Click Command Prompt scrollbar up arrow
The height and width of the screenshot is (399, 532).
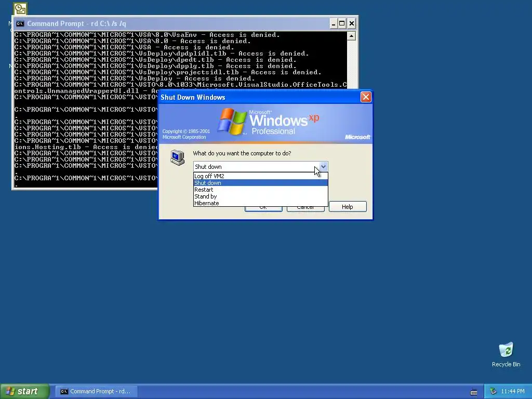352,36
